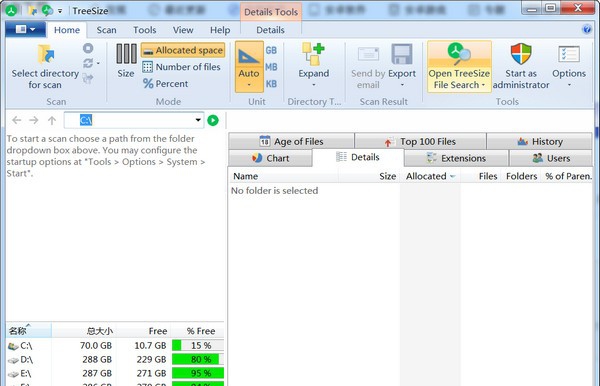Click TreeSize app icon in title bar
This screenshot has height=386, width=600.
pos(11,11)
